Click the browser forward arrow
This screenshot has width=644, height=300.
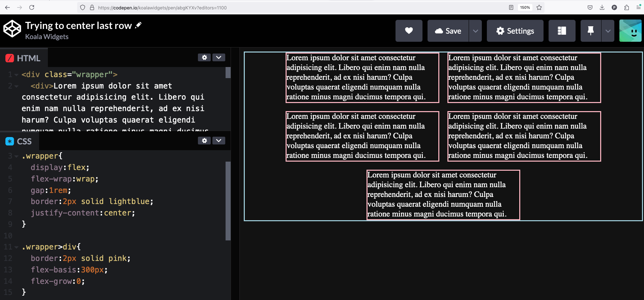[20, 7]
